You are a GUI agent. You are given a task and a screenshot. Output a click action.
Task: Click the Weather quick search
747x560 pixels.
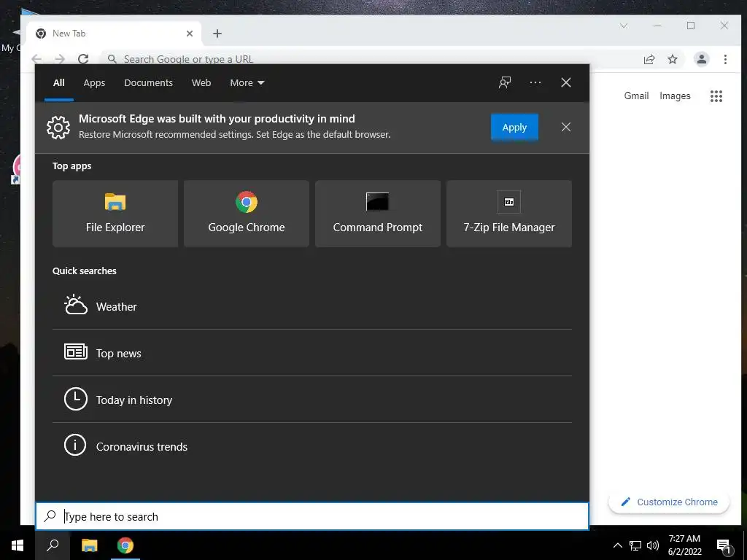312,306
